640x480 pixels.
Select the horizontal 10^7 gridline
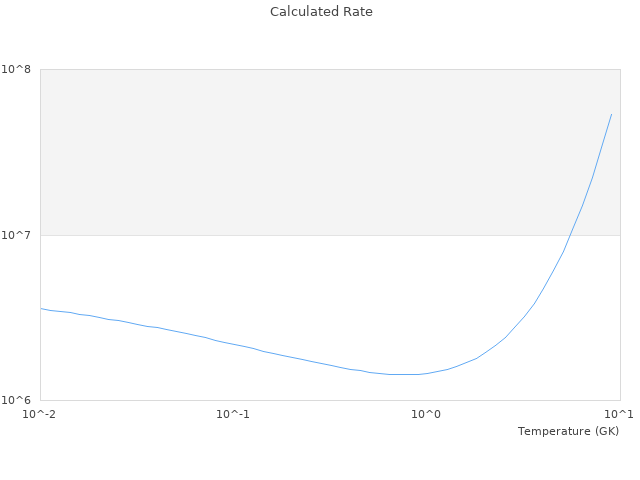[250, 235]
